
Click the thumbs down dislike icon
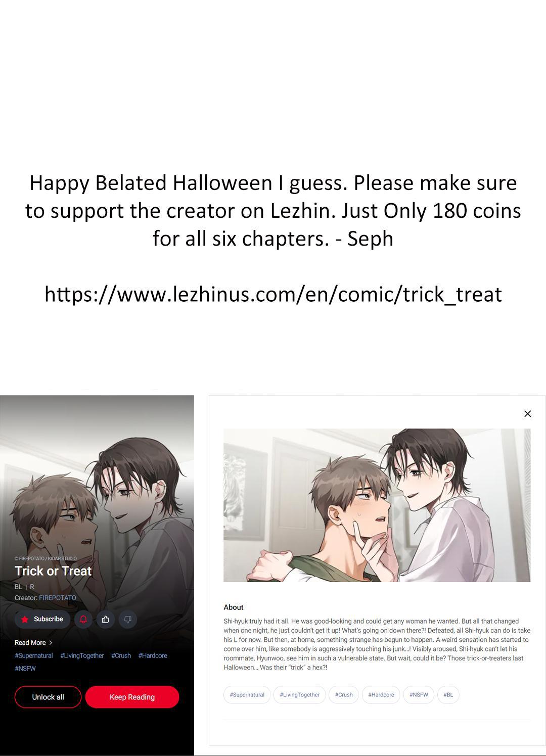128,619
